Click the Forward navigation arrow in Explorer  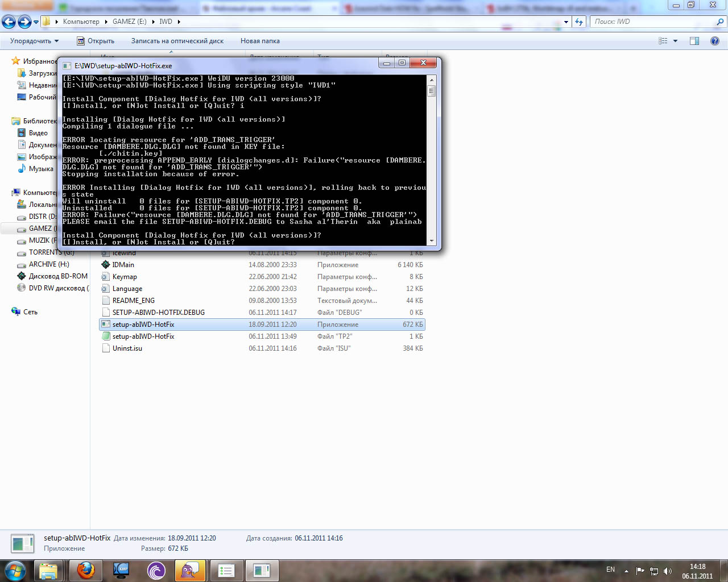(x=24, y=22)
